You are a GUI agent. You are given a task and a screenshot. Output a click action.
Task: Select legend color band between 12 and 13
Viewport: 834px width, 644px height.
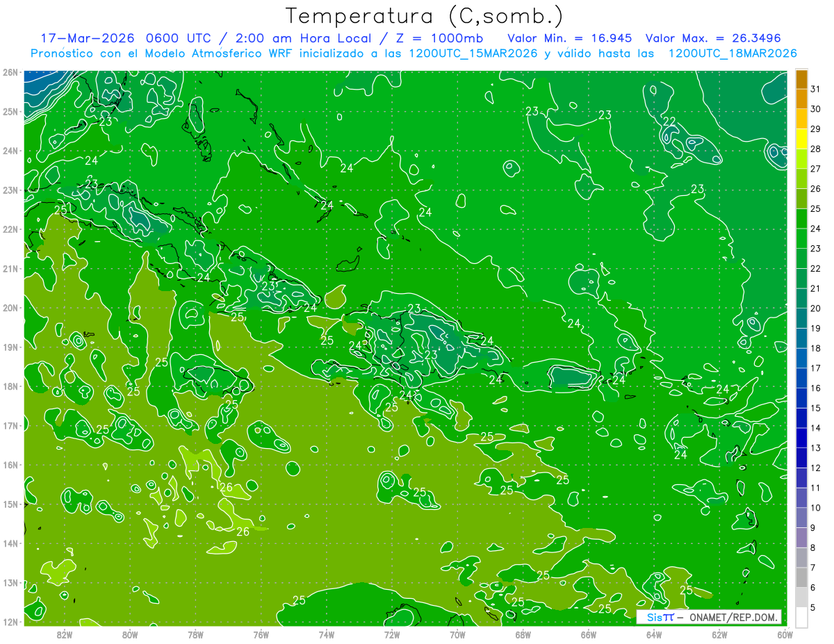click(801, 458)
